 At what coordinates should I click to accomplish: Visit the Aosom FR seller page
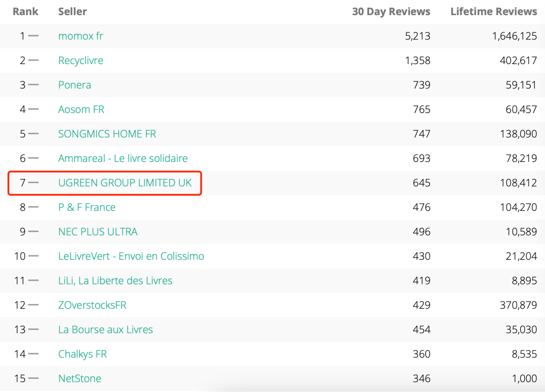coord(81,109)
